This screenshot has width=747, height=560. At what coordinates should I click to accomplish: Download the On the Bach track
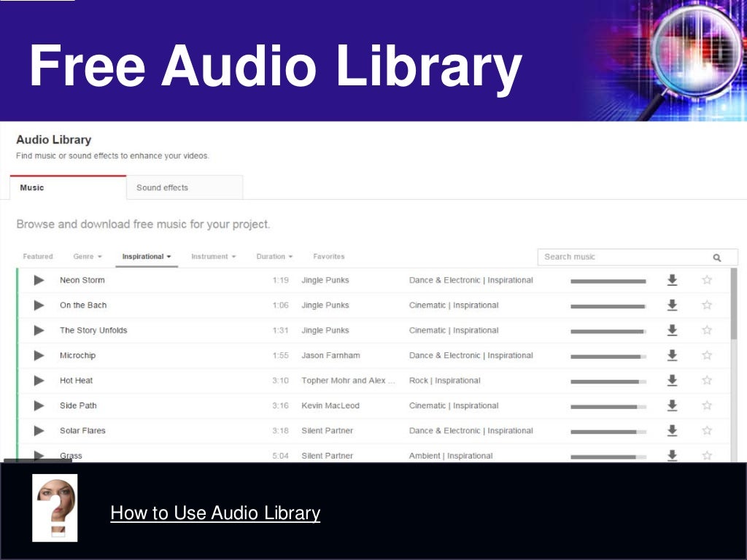672,306
